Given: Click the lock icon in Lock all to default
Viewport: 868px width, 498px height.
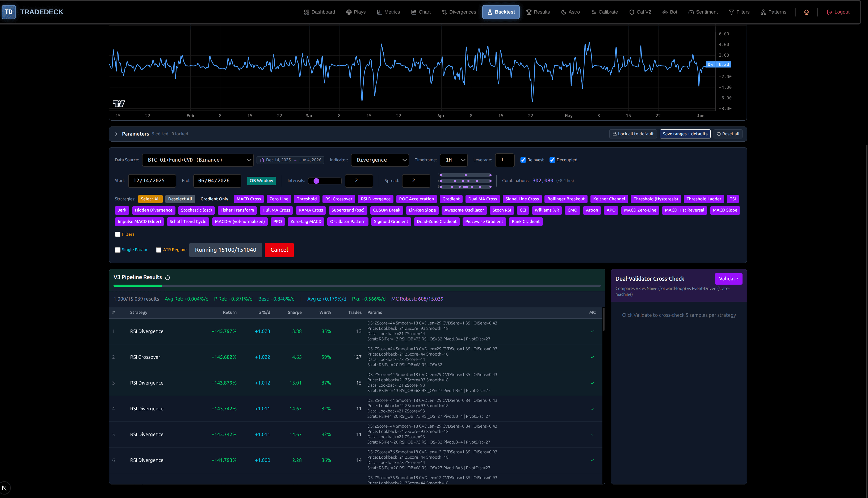Looking at the screenshot, I should [614, 134].
